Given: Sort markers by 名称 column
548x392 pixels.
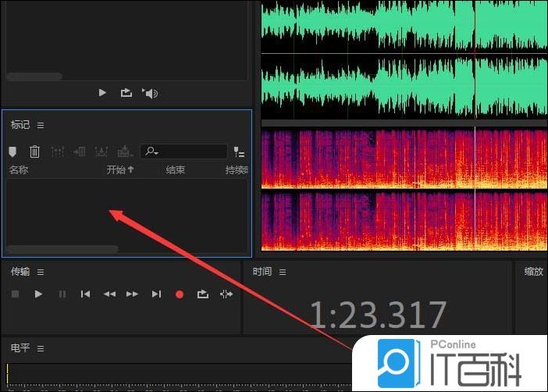Looking at the screenshot, I should click(19, 170).
